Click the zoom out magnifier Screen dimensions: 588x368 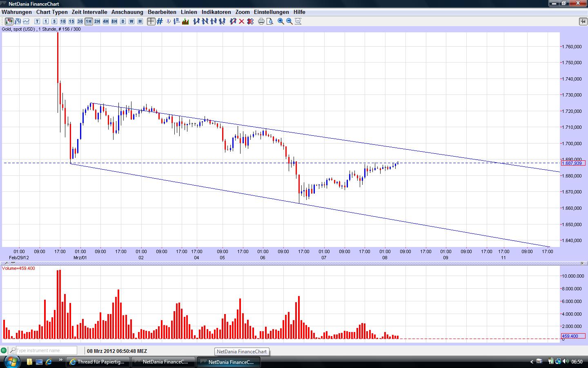(x=290, y=21)
